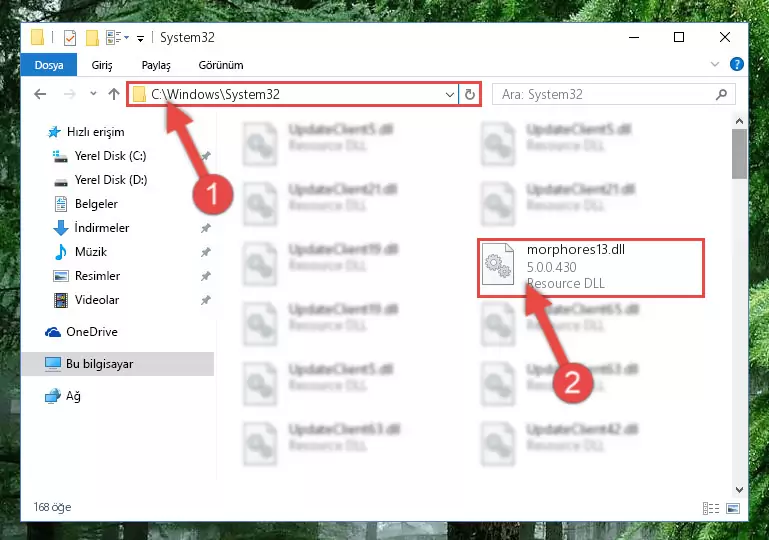Click the scrollbar down arrow in file list
The image size is (769, 540).
tap(740, 489)
